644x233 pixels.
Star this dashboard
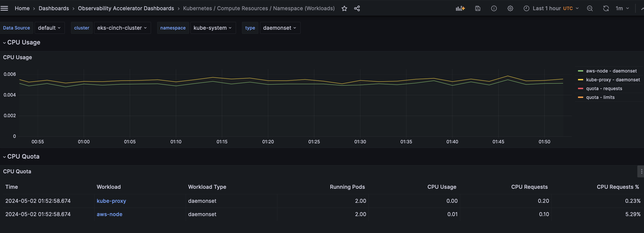click(x=344, y=8)
